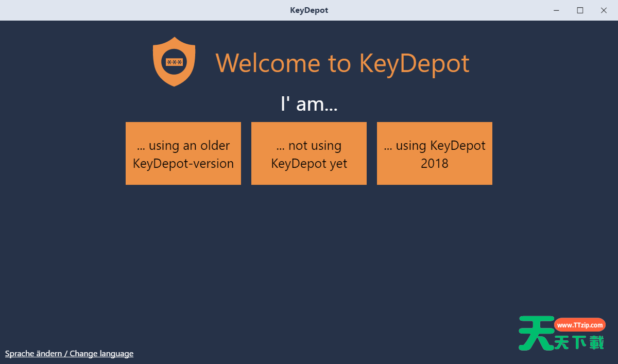This screenshot has height=364, width=618.
Task: Open 'Sprache ändern / Change language' link
Action: point(69,354)
